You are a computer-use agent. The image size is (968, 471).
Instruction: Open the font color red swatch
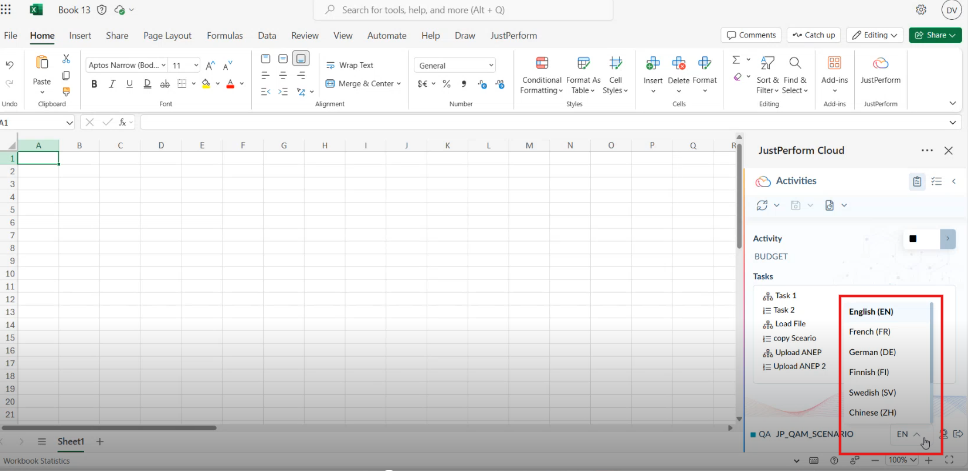(x=229, y=84)
